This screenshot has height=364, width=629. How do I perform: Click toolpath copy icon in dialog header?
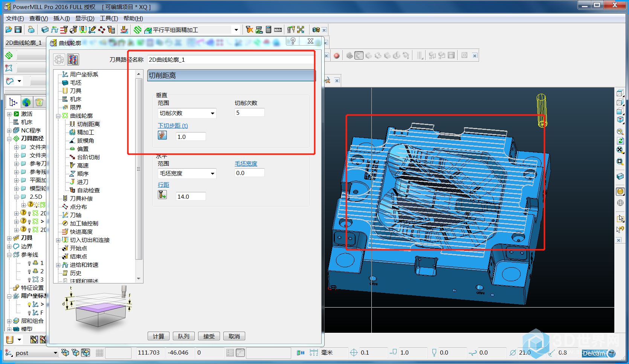[73, 59]
